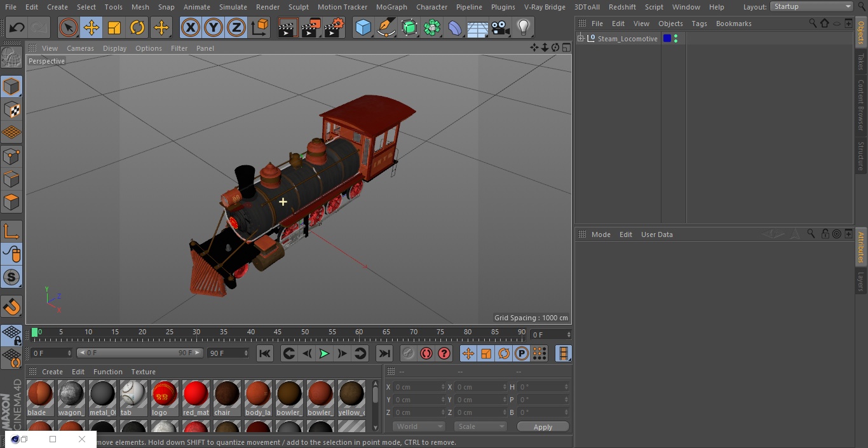Select the Rotate tool

[x=138, y=27]
